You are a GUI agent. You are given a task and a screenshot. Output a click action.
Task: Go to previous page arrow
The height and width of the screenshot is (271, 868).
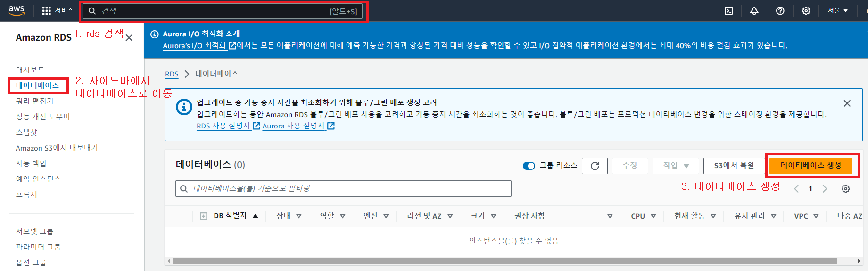coord(796,189)
